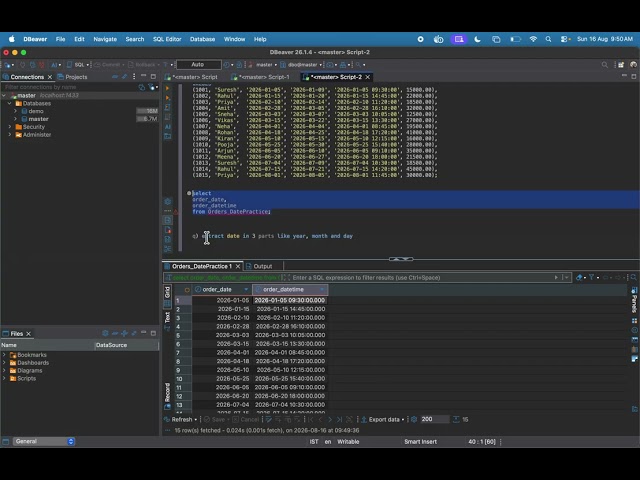This screenshot has height=480, width=640.
Task: Open macOS Control Center icon
Action: pyautogui.click(x=564, y=39)
